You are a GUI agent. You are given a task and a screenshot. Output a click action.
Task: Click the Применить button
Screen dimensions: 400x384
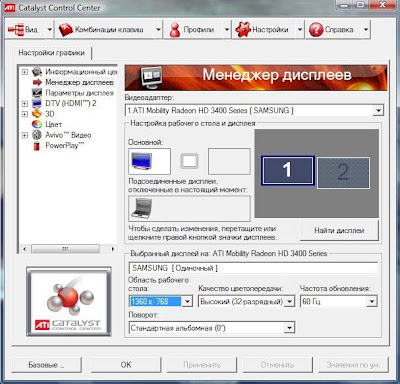click(202, 365)
